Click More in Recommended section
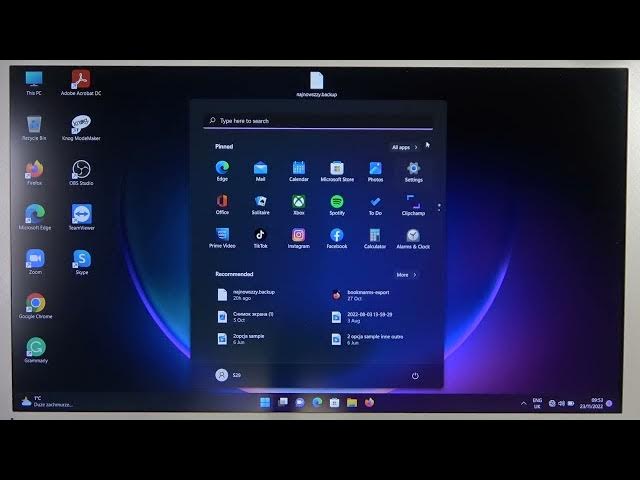Image resolution: width=640 pixels, height=480 pixels. [406, 275]
